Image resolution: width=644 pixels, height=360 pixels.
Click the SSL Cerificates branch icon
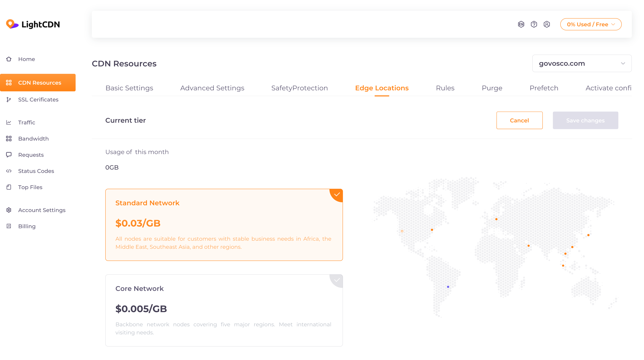pyautogui.click(x=9, y=100)
